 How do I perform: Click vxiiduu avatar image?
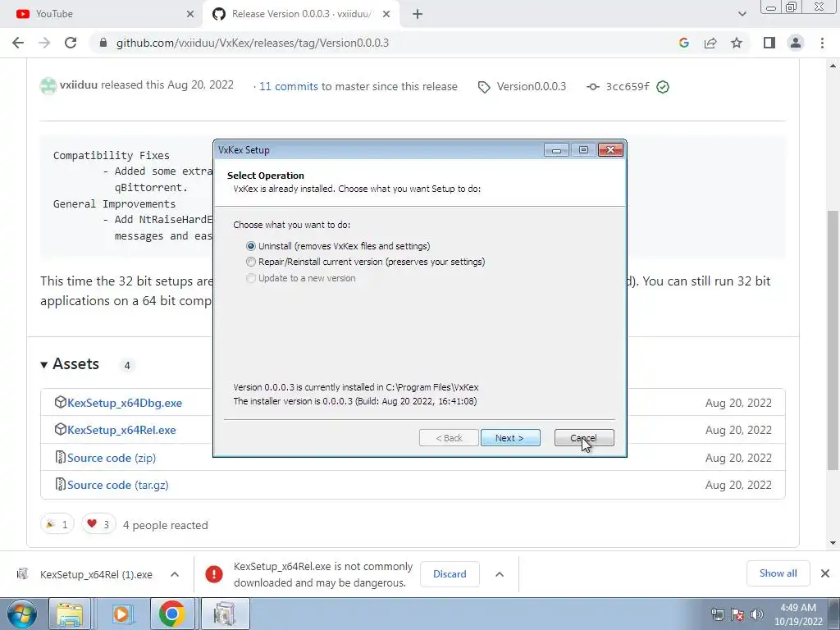point(48,85)
